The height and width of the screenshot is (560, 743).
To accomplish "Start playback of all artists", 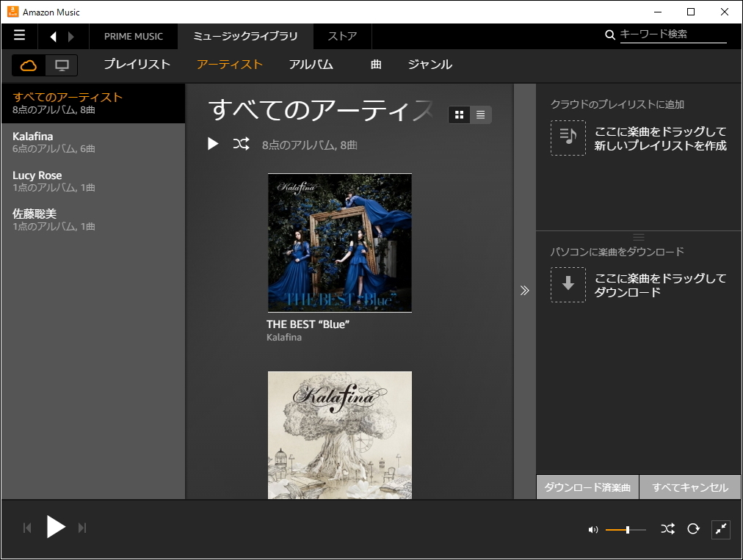I will click(213, 145).
